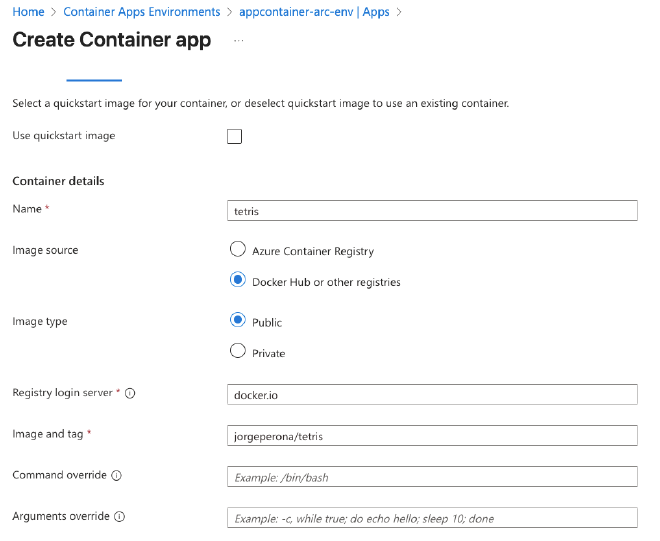Click into the Arguments override text box
This screenshot has height=541, width=660.
tap(432, 518)
